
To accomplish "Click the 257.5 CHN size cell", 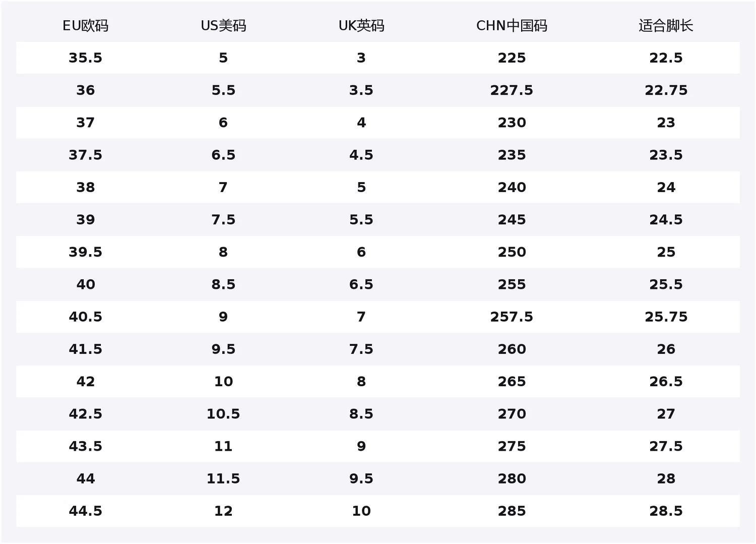I will [512, 317].
